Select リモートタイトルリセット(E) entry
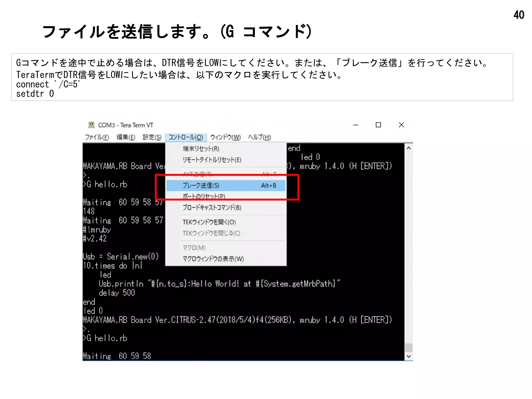Viewport: 532px width, 399px height. click(x=226, y=160)
